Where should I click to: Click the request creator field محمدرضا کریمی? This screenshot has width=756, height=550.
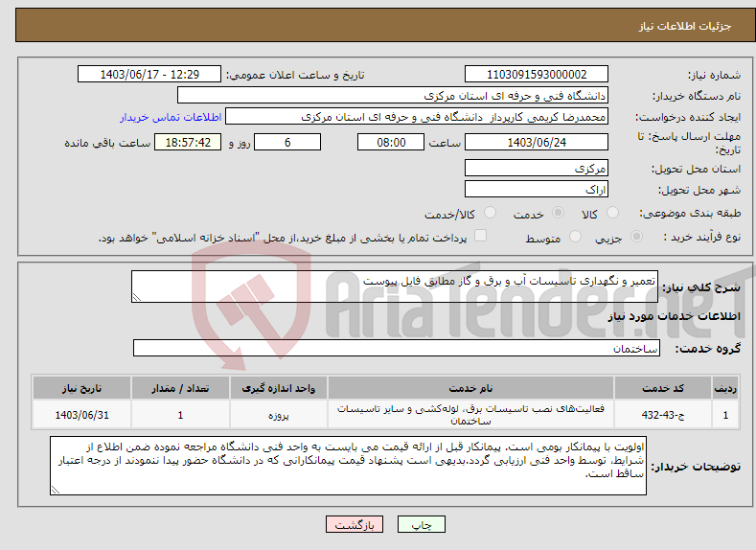[x=417, y=117]
